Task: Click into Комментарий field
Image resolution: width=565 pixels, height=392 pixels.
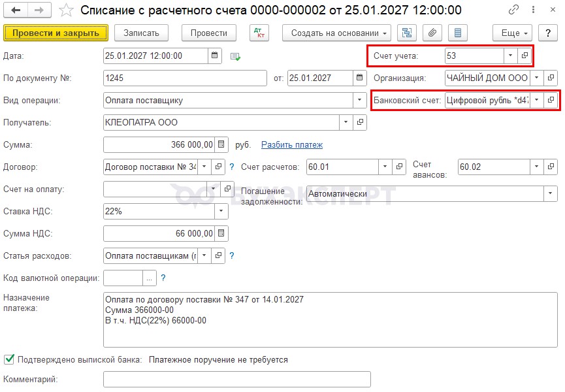Action: [236, 379]
